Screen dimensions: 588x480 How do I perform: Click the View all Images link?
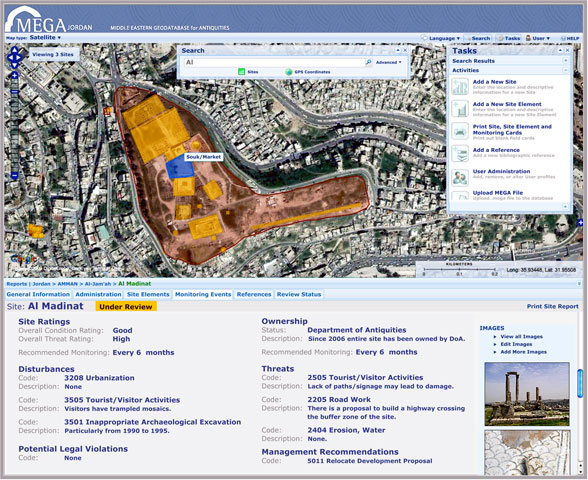pyautogui.click(x=521, y=336)
